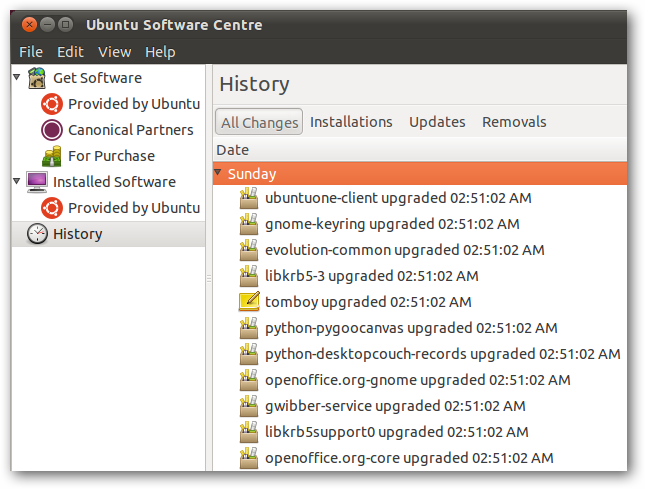The height and width of the screenshot is (489, 645).
Task: Click the sidebar pane splitter handle
Action: point(209,278)
